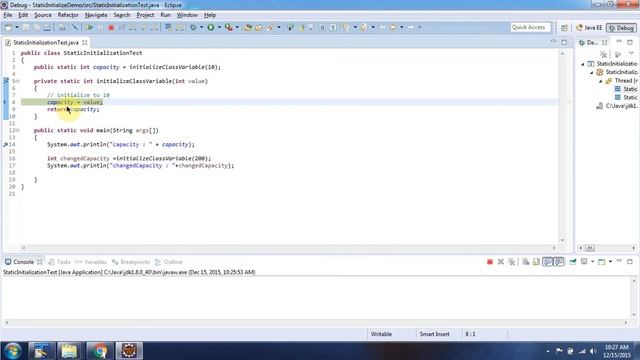The height and width of the screenshot is (360, 640).
Task: Click 'Smart Insert' in the status bar
Action: [434, 334]
